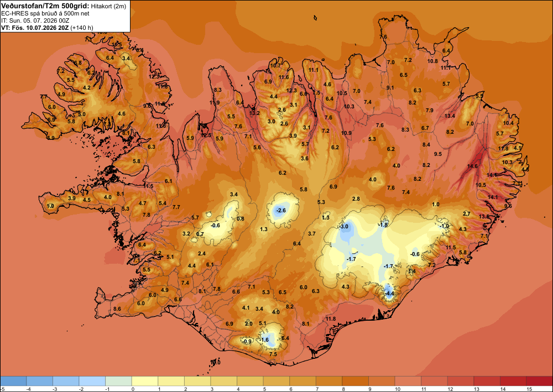Screen dimensions: 553x392
Task: Click the -1.6 temperature value
Action: (x=264, y=340)
